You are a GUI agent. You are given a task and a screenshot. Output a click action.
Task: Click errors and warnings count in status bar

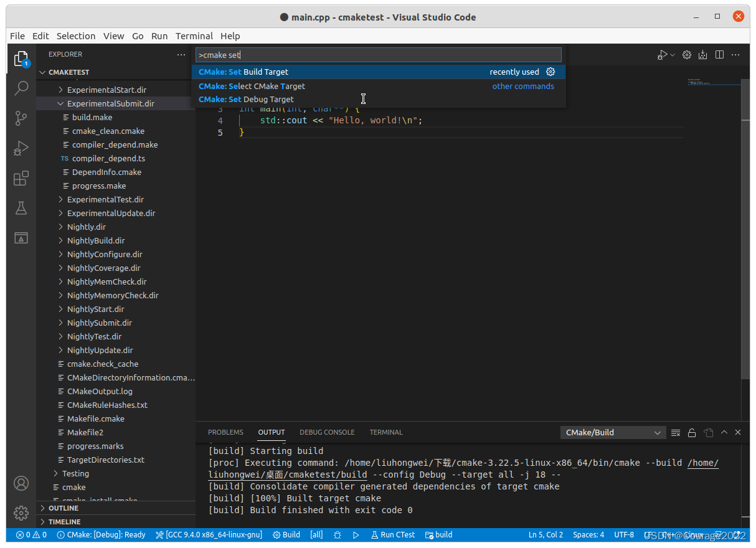[x=31, y=535]
